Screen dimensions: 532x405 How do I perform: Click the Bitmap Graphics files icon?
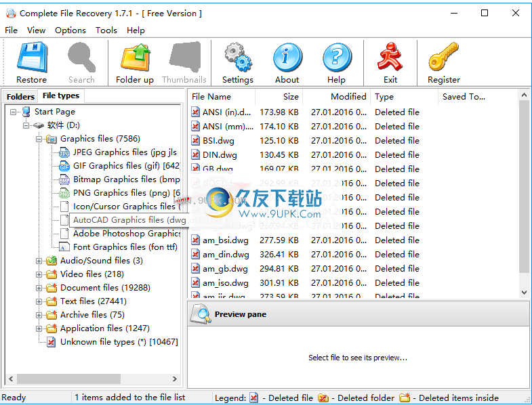tap(64, 179)
